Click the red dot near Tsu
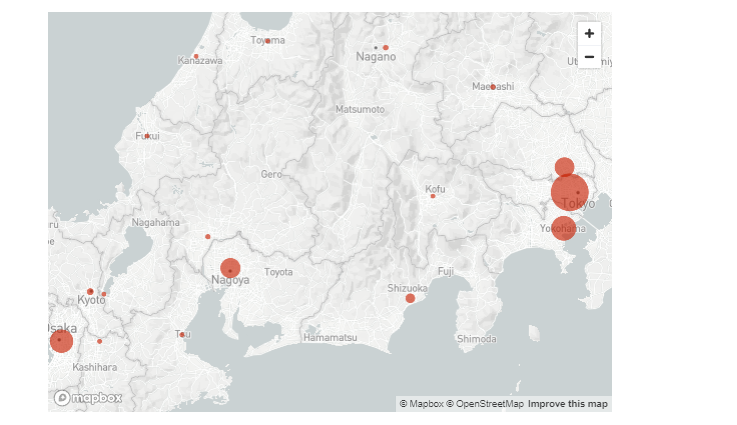The image size is (737, 425). [182, 334]
